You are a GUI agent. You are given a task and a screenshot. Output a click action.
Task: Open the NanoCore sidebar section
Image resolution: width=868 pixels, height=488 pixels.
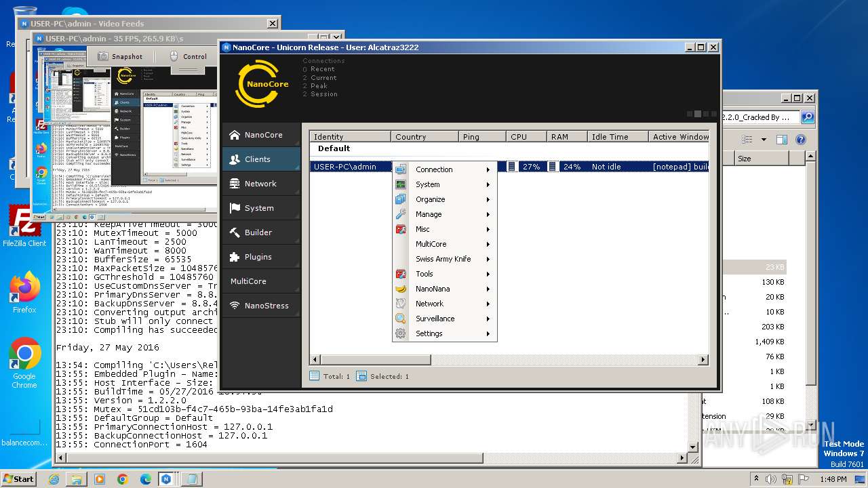point(261,135)
